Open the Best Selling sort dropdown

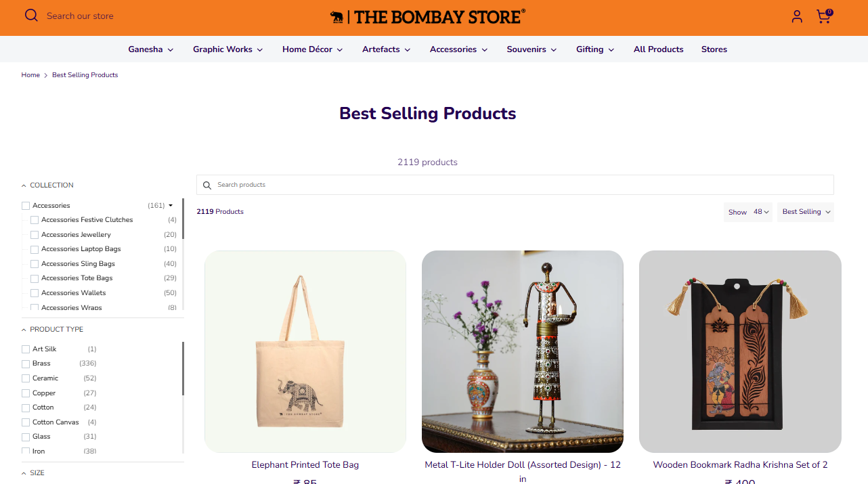click(805, 211)
